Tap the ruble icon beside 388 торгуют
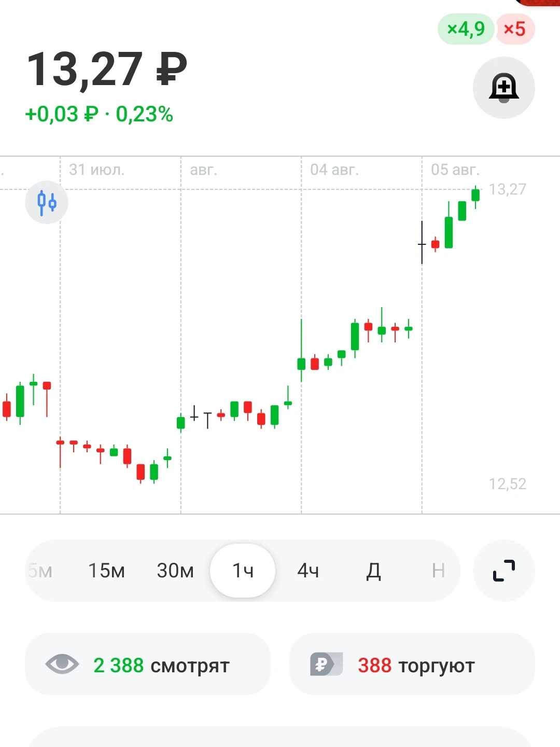Image resolution: width=560 pixels, height=747 pixels. click(327, 664)
